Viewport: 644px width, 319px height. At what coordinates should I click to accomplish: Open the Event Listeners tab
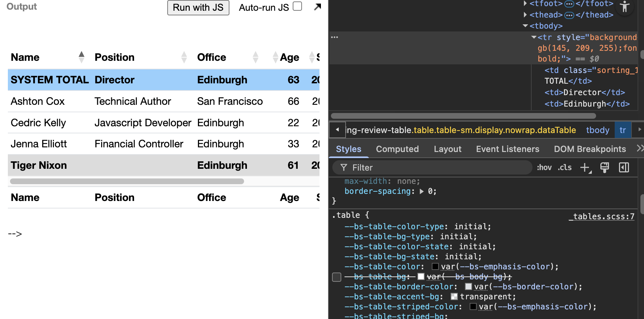[x=507, y=149]
